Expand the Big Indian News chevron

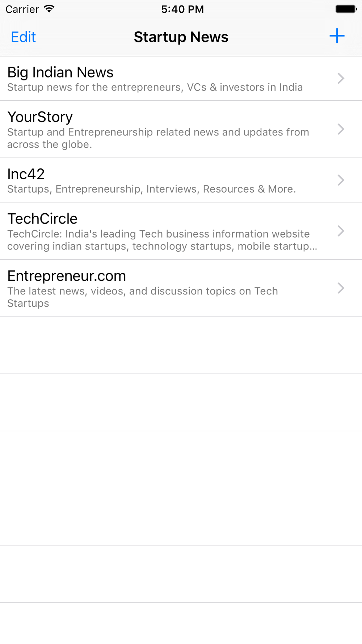341,79
